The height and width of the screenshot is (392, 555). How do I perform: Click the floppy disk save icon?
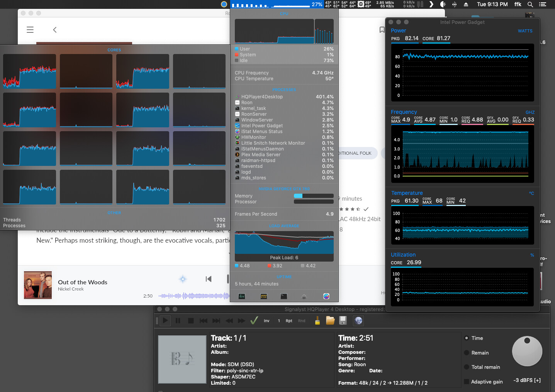(343, 321)
